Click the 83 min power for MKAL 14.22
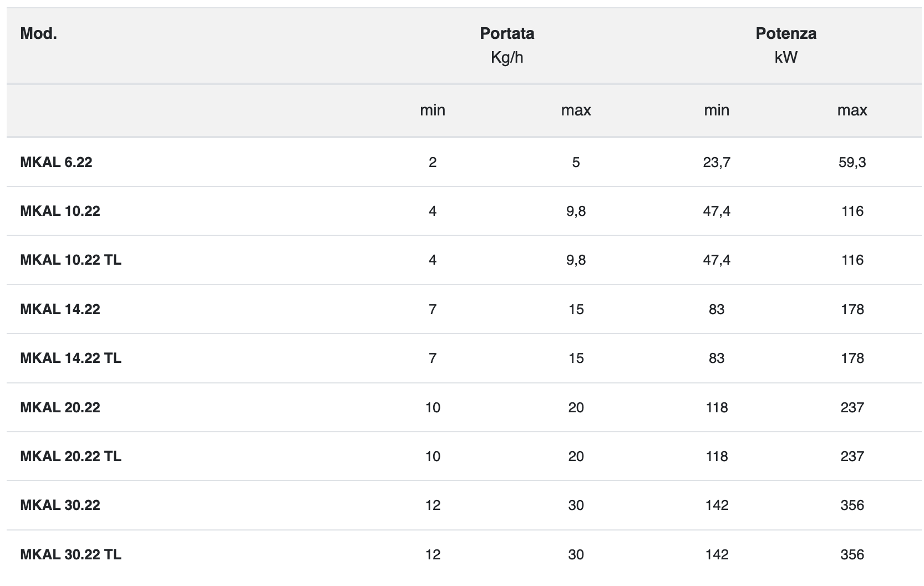 (717, 309)
